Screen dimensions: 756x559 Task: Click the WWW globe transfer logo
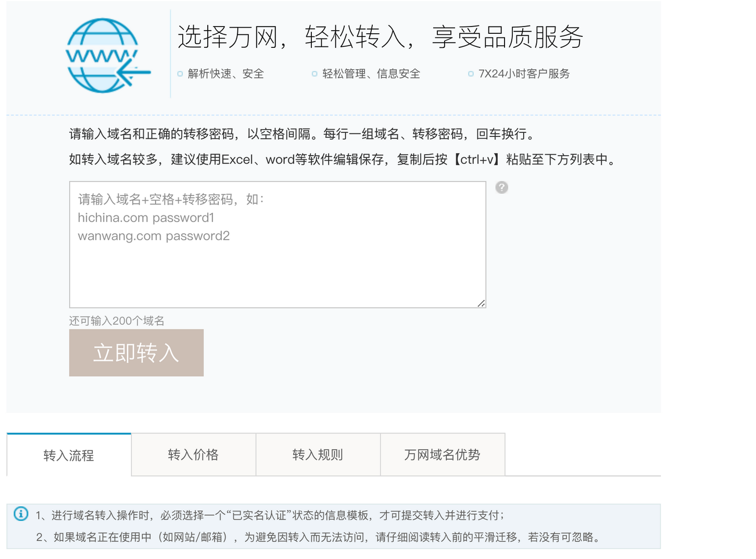108,56
